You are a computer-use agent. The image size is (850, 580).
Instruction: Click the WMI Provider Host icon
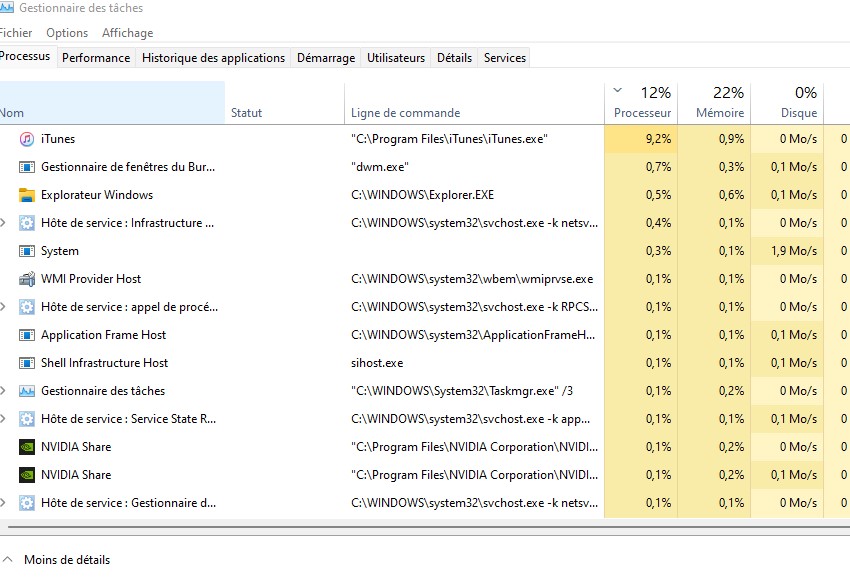(x=27, y=279)
